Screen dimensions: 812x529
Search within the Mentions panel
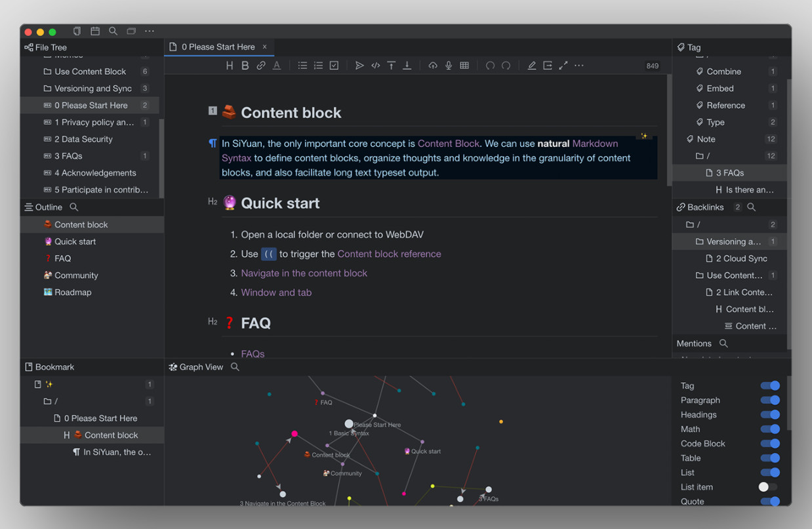click(723, 343)
